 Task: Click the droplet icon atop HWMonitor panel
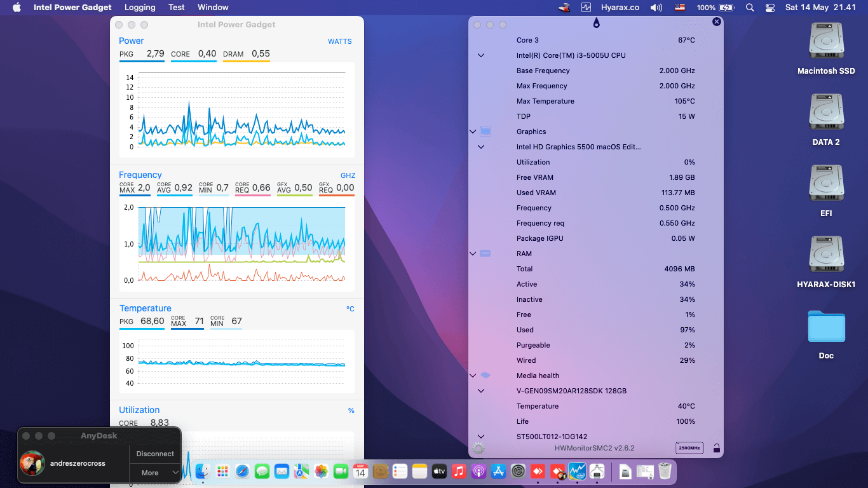(596, 24)
